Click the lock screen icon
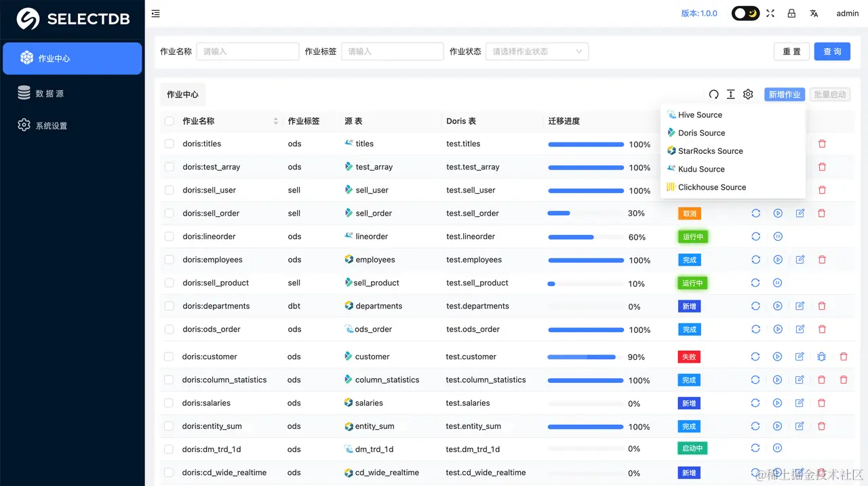The image size is (868, 486). point(791,14)
